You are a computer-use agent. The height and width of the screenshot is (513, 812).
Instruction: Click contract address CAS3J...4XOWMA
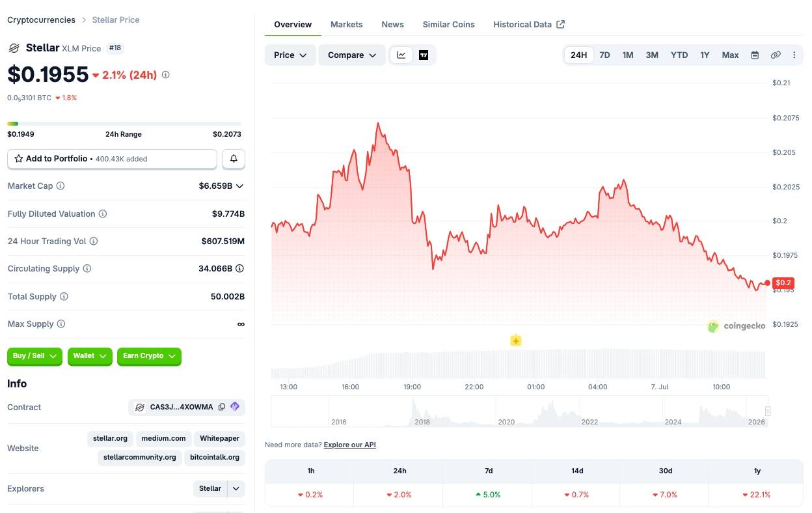[182, 408]
